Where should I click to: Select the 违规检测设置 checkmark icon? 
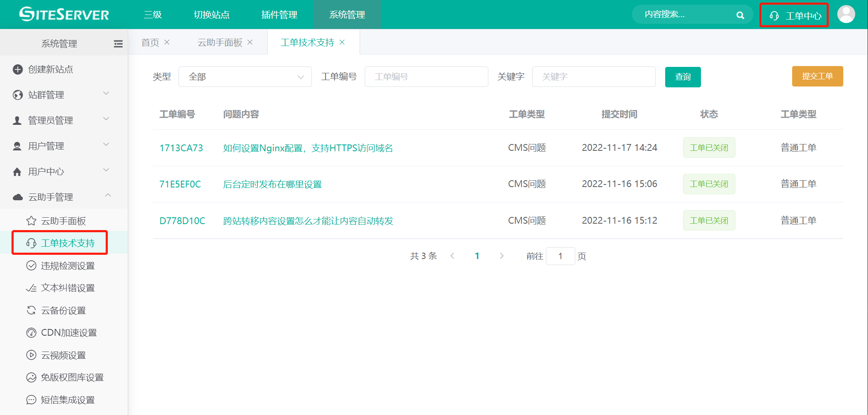tap(31, 266)
